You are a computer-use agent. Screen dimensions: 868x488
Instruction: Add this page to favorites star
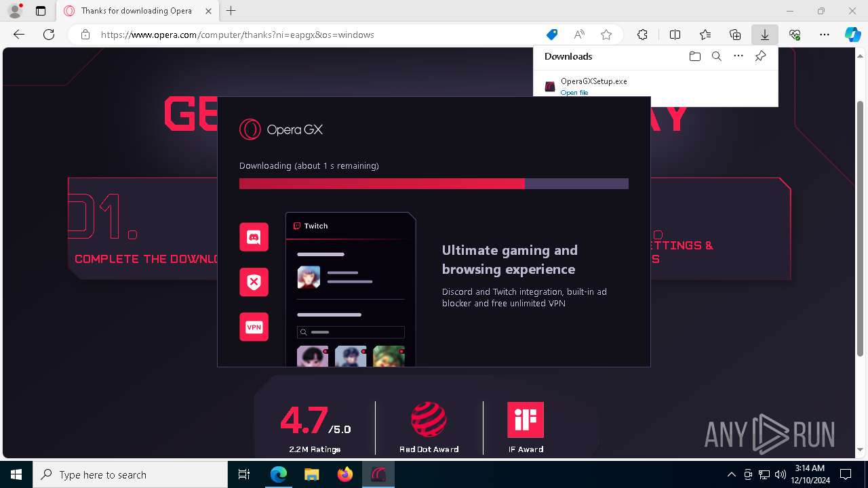[606, 35]
